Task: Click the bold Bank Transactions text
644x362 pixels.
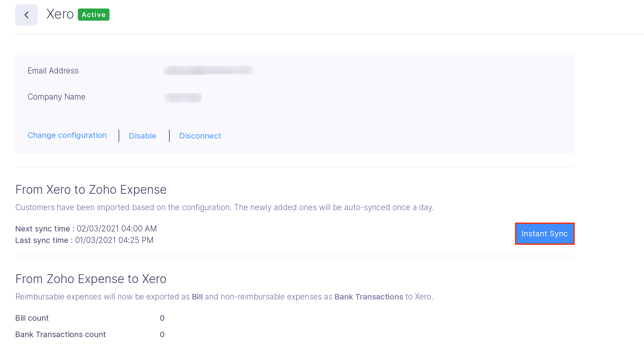Action: [369, 297]
